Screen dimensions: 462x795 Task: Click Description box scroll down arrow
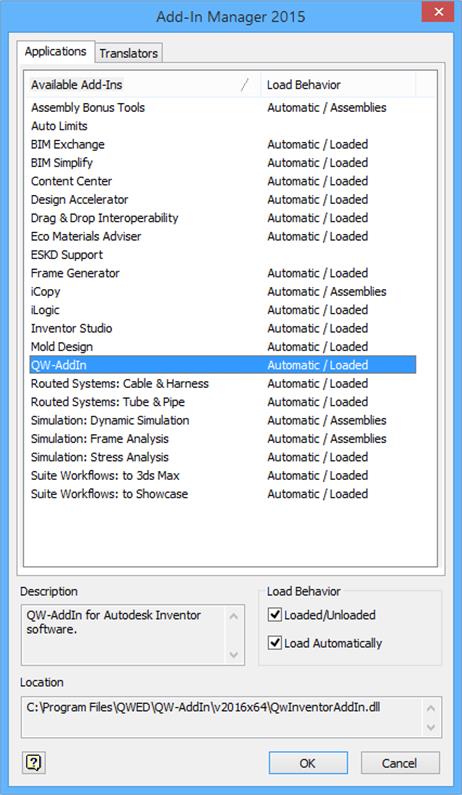(x=234, y=655)
